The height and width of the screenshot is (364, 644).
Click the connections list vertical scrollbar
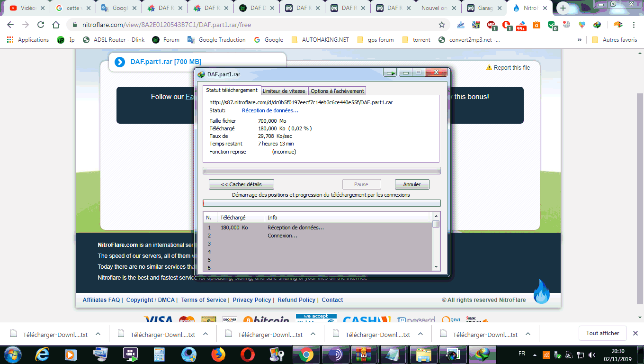point(436,242)
